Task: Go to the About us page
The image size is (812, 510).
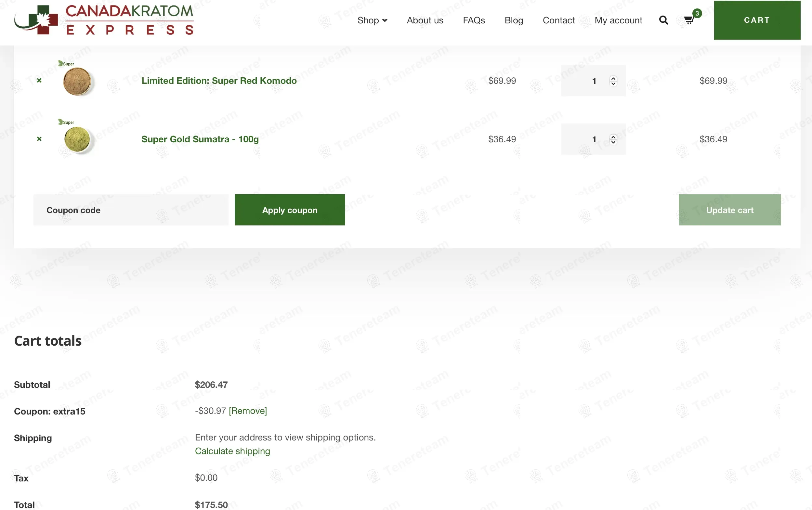Action: click(425, 20)
